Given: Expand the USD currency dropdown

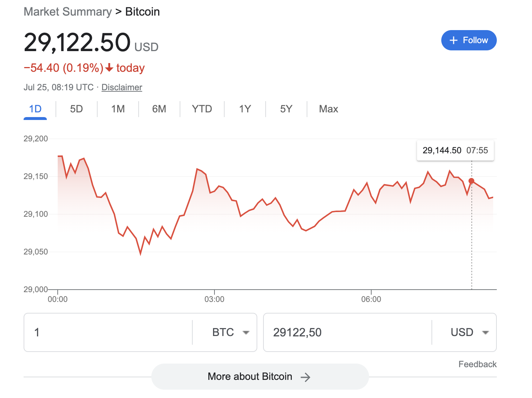Looking at the screenshot, I should [469, 332].
